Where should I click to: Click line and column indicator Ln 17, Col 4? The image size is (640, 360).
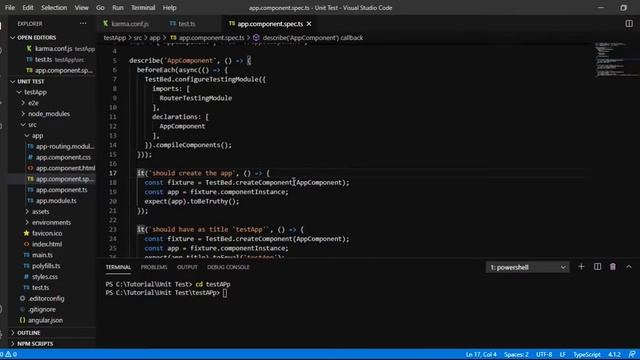click(x=481, y=354)
